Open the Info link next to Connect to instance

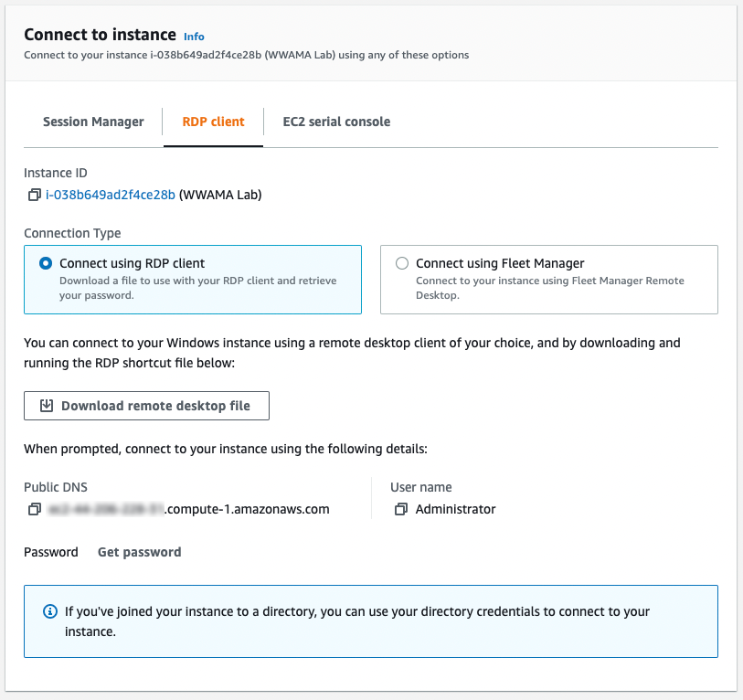click(x=194, y=37)
